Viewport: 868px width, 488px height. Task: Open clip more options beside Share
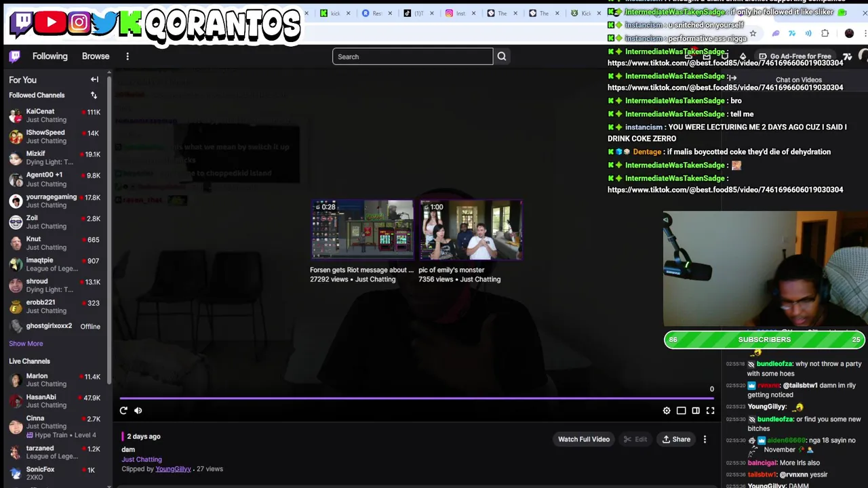pyautogui.click(x=705, y=440)
